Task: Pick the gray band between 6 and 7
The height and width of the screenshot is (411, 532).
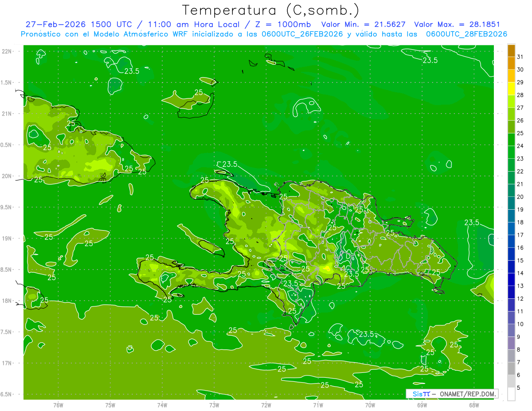Action: pyautogui.click(x=511, y=368)
